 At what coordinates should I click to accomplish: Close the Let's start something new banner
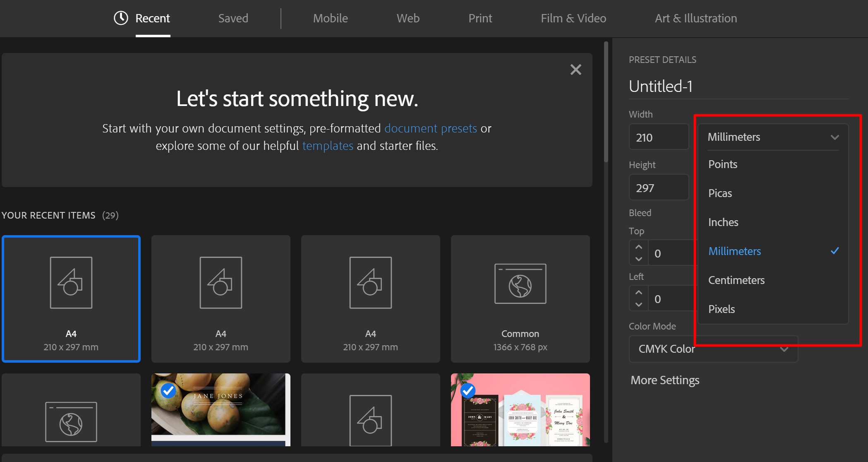[x=575, y=70]
